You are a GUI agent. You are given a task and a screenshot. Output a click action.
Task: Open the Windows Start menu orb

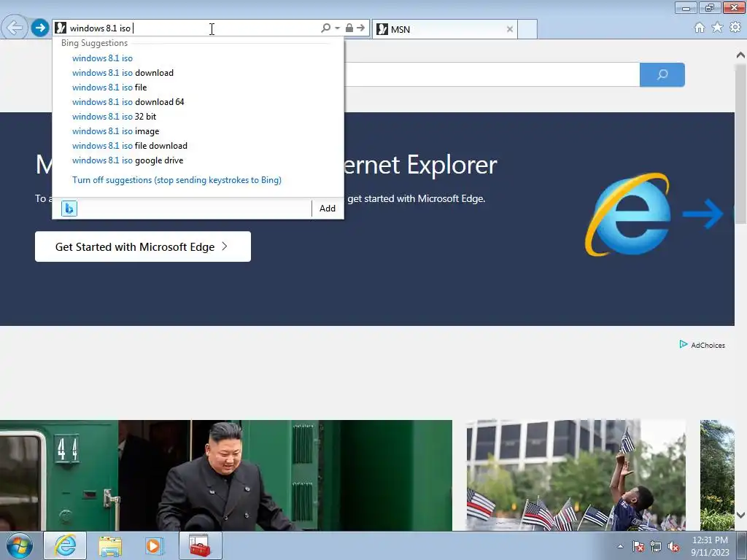pos(20,545)
